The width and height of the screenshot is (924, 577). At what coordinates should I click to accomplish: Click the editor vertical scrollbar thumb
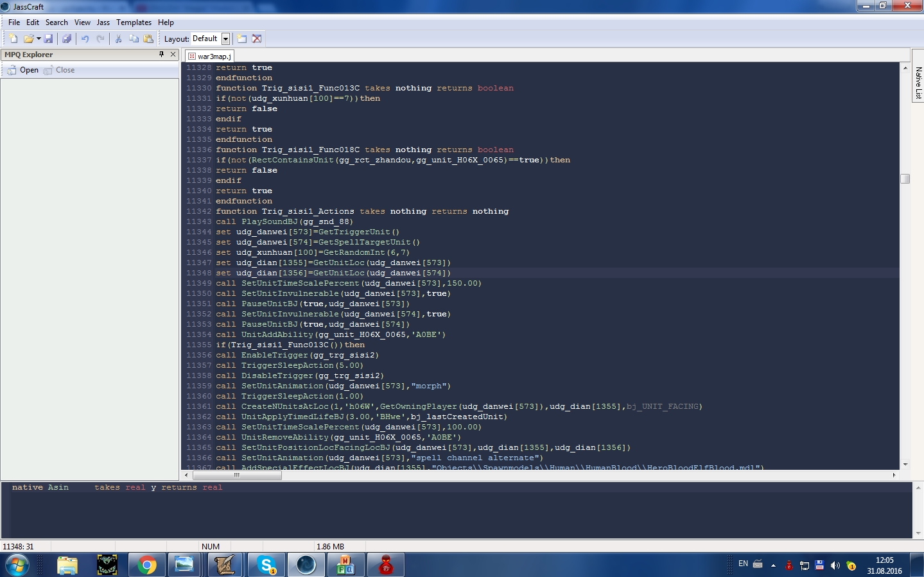point(905,178)
